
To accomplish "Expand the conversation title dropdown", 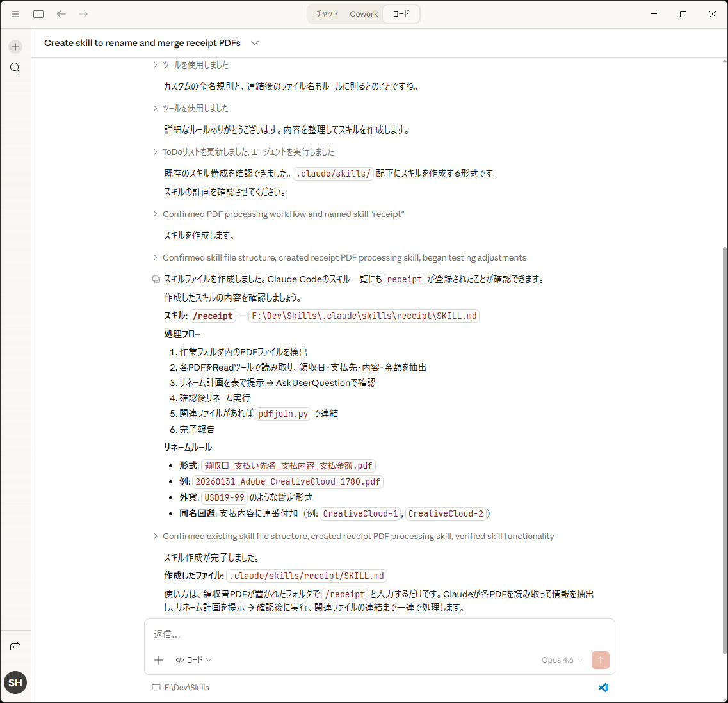I will [254, 43].
